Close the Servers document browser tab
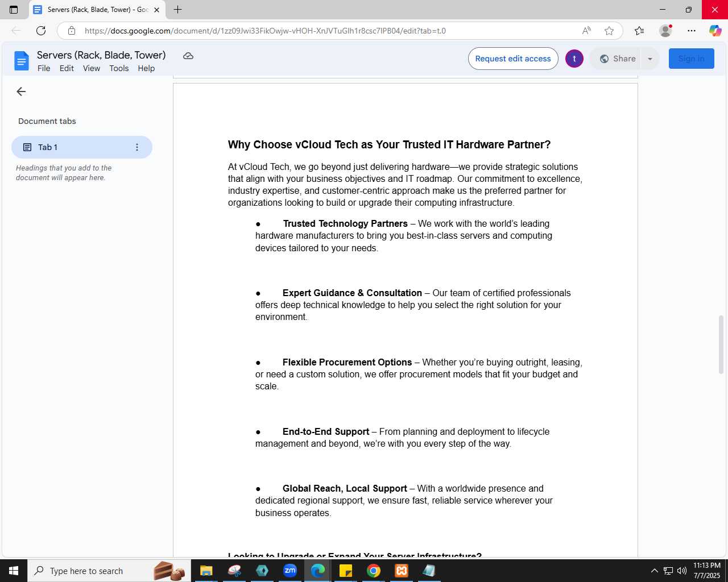 tap(156, 10)
